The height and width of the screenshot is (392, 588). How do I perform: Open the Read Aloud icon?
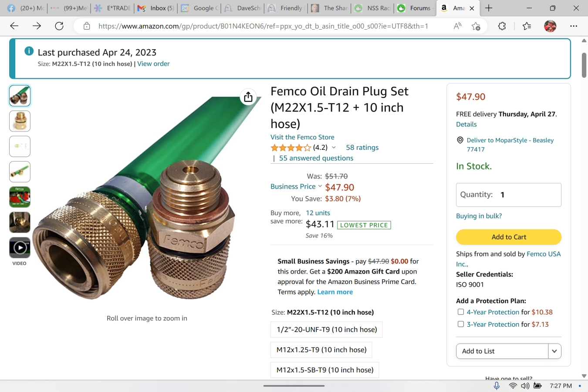[x=457, y=26]
